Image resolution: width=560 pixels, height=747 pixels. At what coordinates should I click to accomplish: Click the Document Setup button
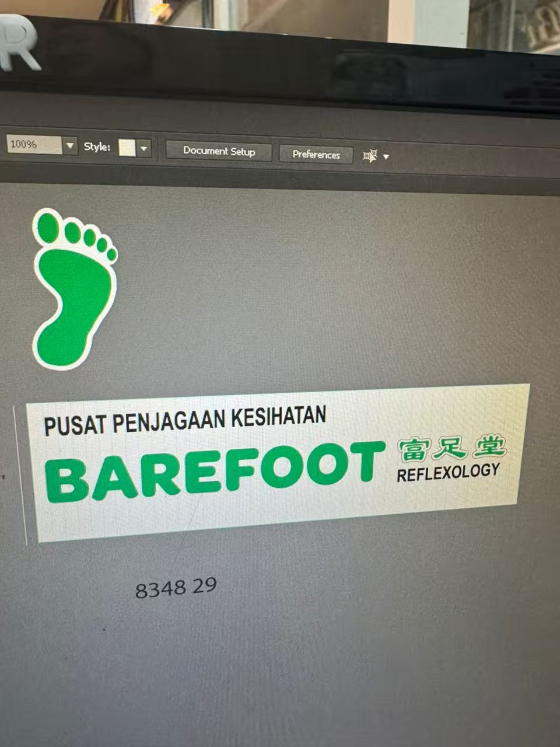pos(219,151)
